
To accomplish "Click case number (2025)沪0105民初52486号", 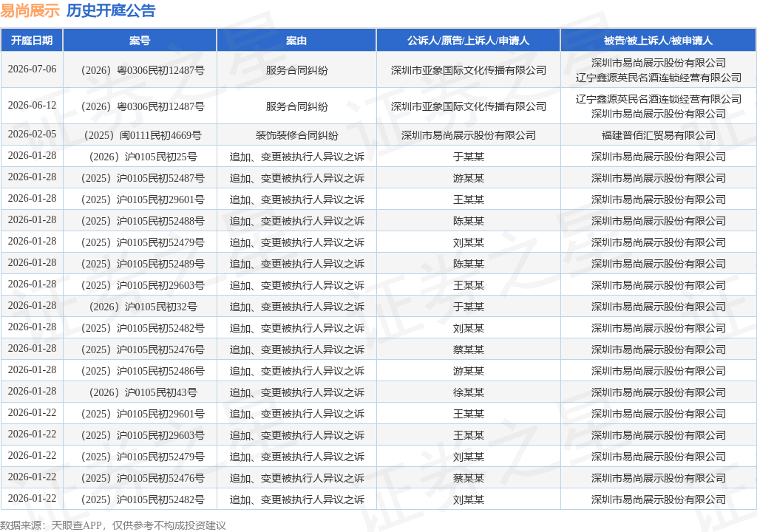I will point(143,371).
